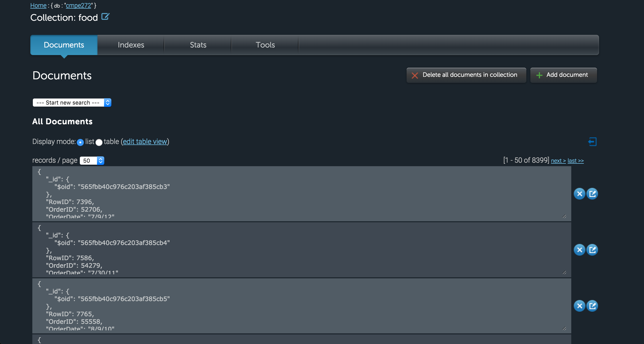Click Delete all documents in collection

pos(466,75)
